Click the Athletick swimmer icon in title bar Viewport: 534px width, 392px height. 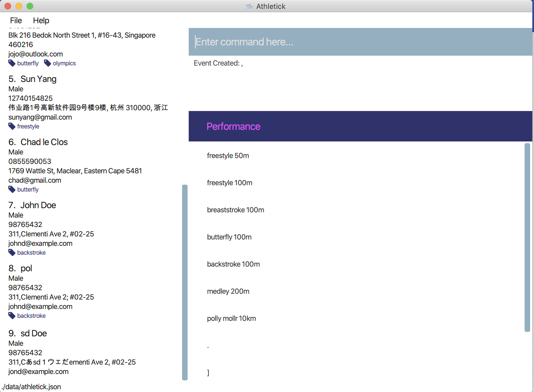[249, 6]
